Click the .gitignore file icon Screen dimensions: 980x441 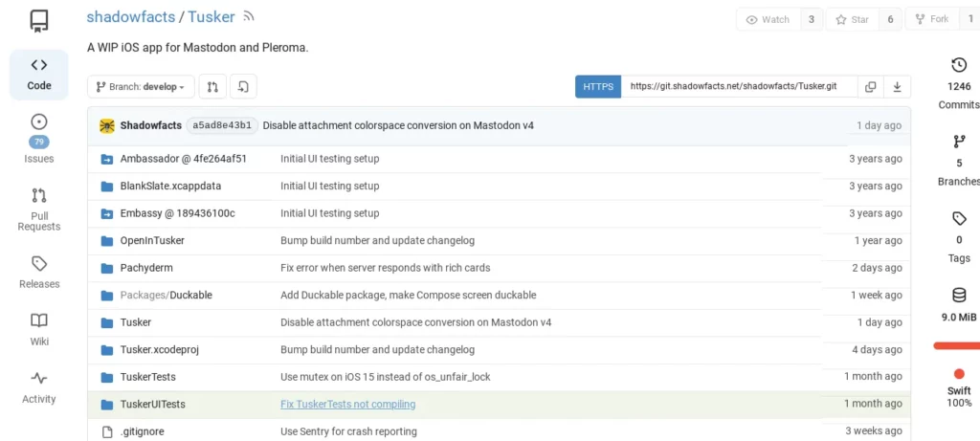106,431
